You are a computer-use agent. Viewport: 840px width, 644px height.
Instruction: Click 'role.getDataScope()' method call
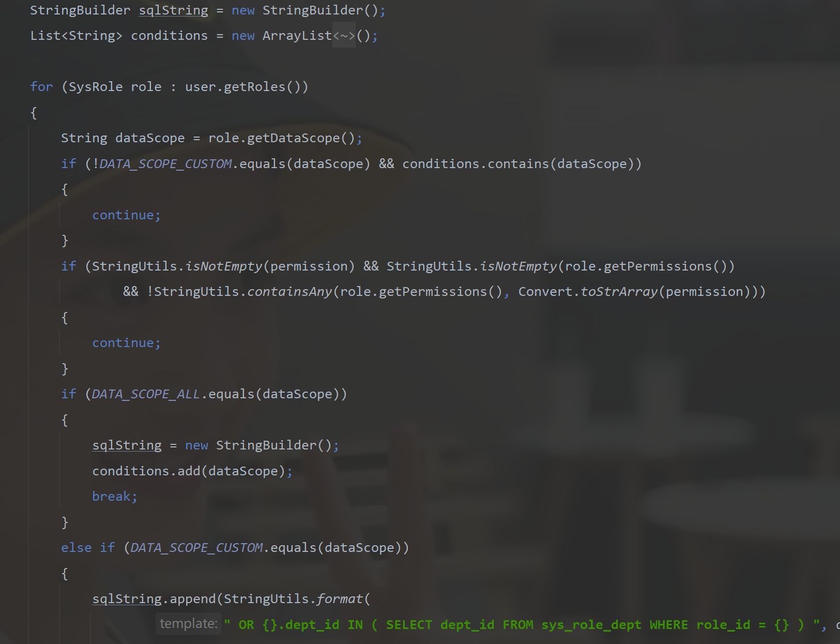(281, 138)
